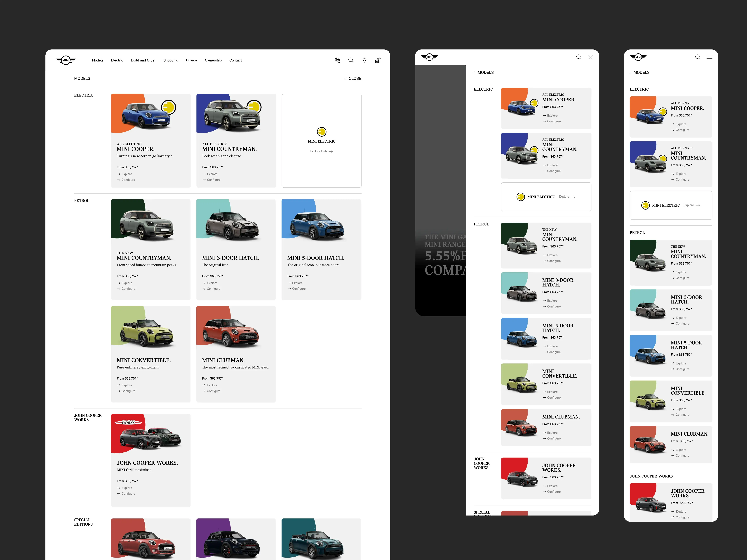The height and width of the screenshot is (560, 747).
Task: Click the red MINI Clubman image in desktop view
Action: (231, 334)
